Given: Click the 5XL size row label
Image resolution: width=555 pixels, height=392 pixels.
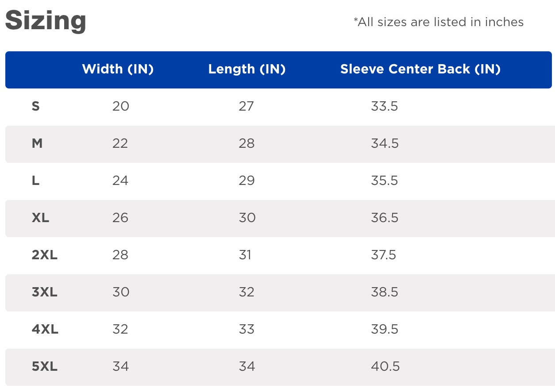Looking at the screenshot, I should [45, 366].
